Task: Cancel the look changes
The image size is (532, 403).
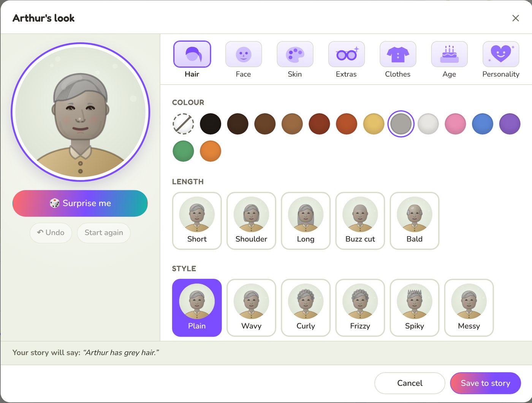Action: point(410,383)
